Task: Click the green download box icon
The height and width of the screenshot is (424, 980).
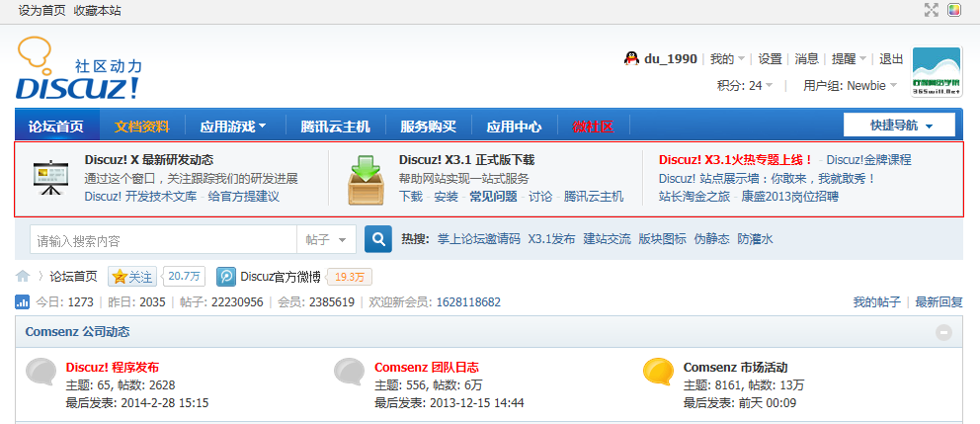Action: pos(365,180)
